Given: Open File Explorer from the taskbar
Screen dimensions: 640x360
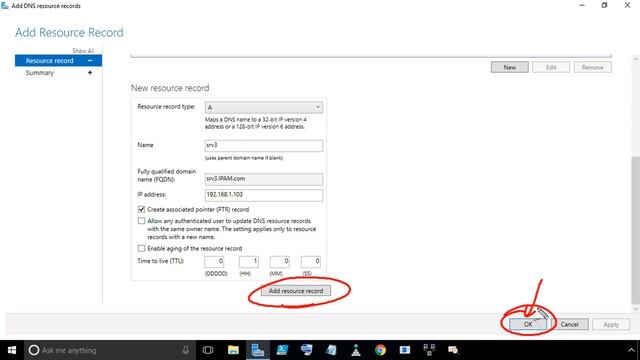Looking at the screenshot, I should coord(233,350).
